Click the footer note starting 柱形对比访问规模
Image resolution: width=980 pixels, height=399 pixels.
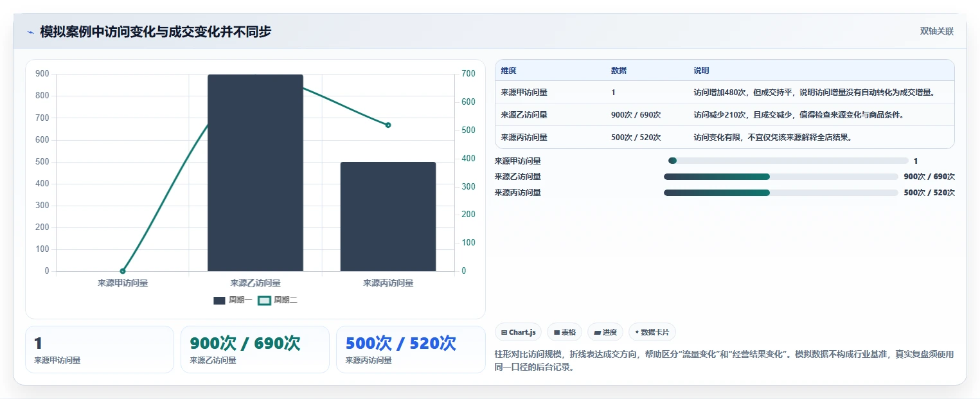click(x=724, y=361)
